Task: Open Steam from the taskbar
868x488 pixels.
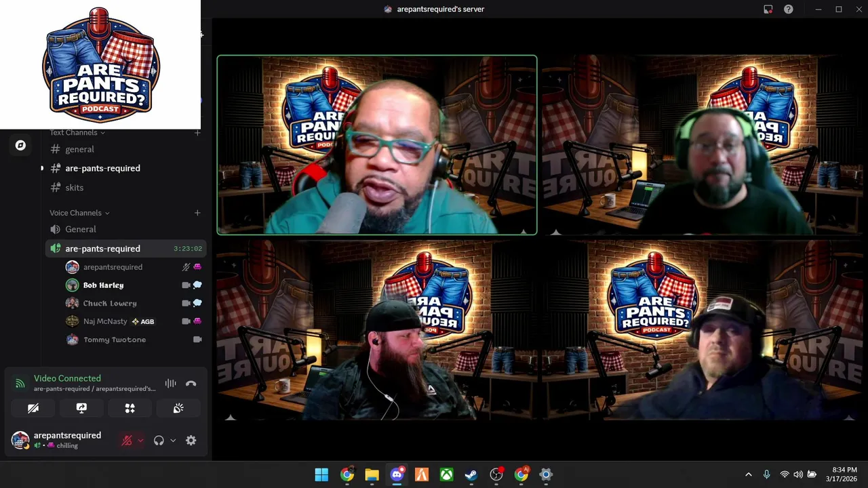Action: coord(471,474)
